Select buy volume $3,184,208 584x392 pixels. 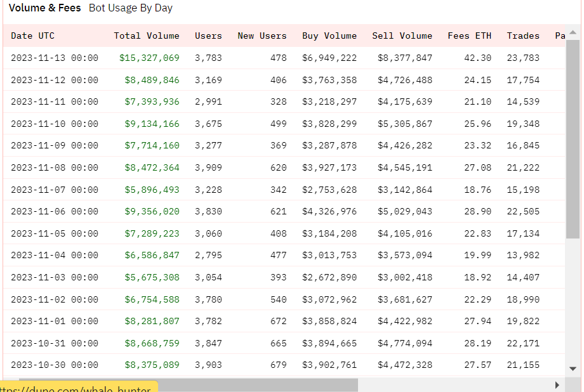(x=329, y=233)
